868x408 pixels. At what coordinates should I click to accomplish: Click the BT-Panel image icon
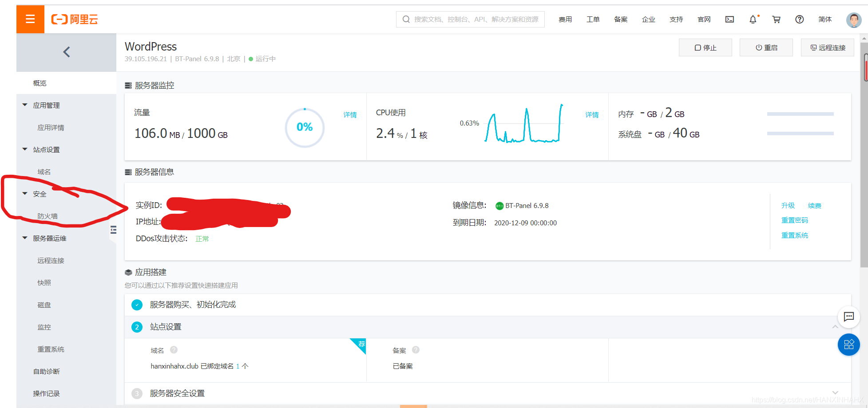(x=499, y=206)
